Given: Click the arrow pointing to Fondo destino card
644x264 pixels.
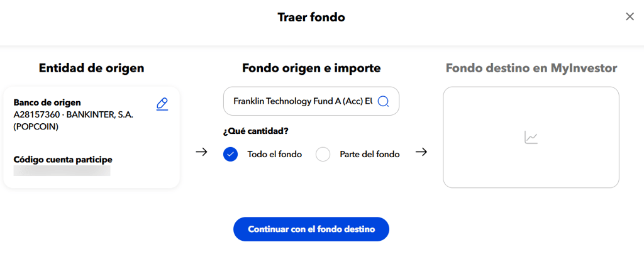Looking at the screenshot, I should tap(421, 152).
